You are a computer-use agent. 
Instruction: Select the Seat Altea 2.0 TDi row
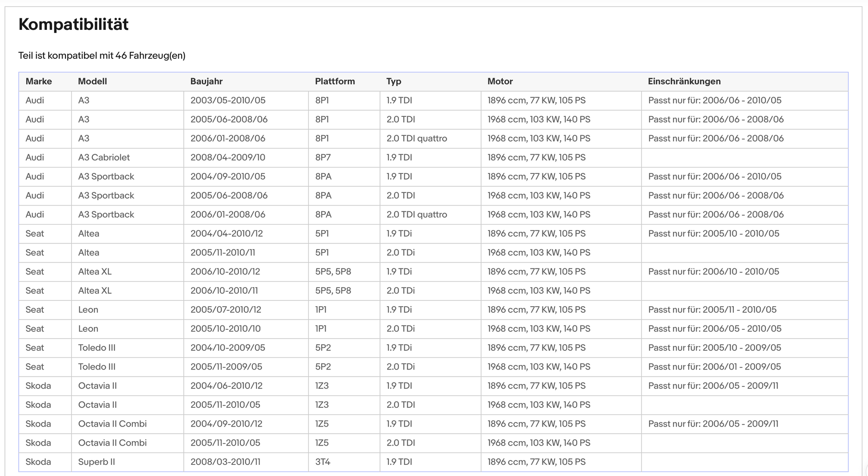[x=433, y=253]
